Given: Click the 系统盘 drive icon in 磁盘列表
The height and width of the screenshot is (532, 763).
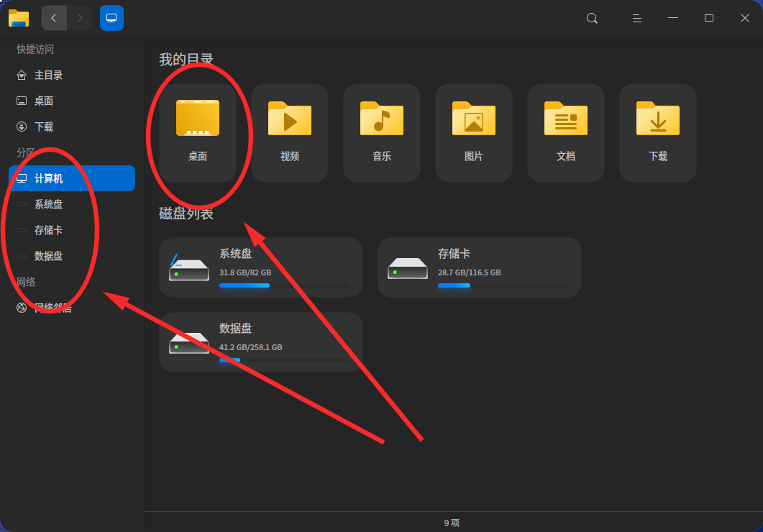Looking at the screenshot, I should [189, 268].
